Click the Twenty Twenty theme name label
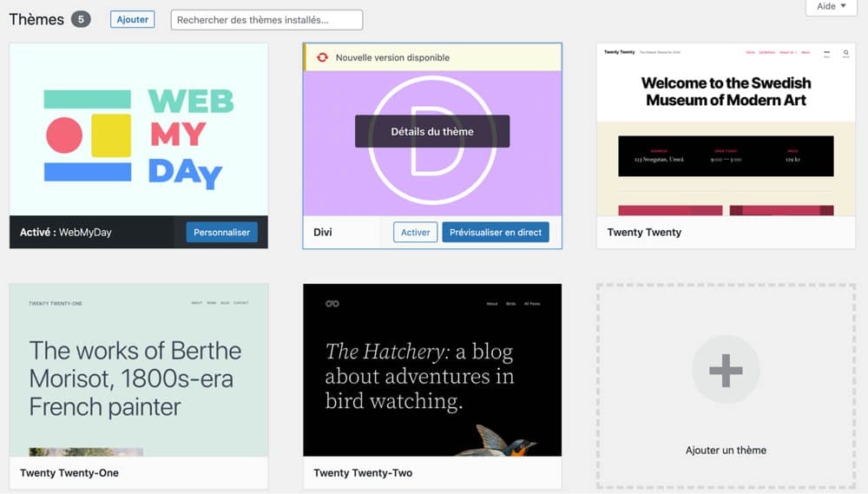The image size is (868, 494). tap(644, 232)
